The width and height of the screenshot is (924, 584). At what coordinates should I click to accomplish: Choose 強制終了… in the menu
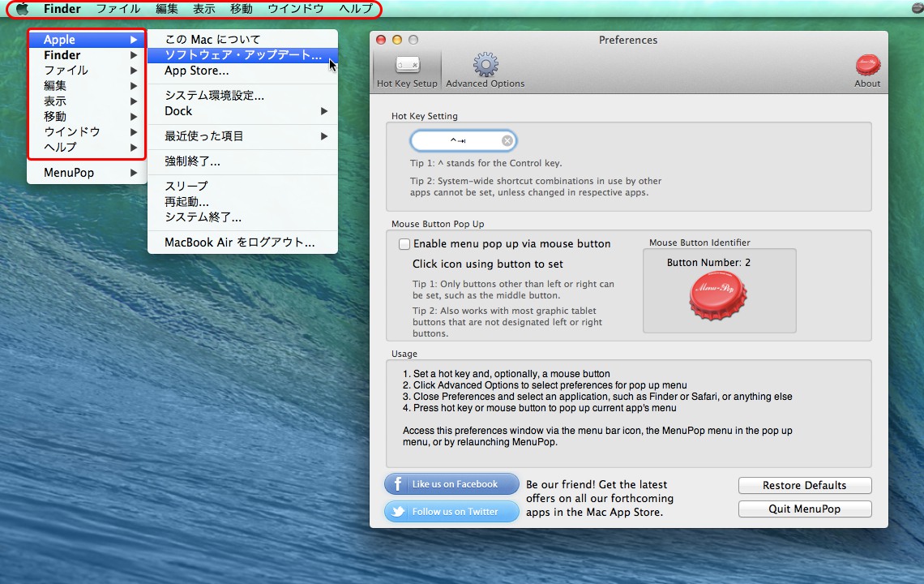(242, 161)
